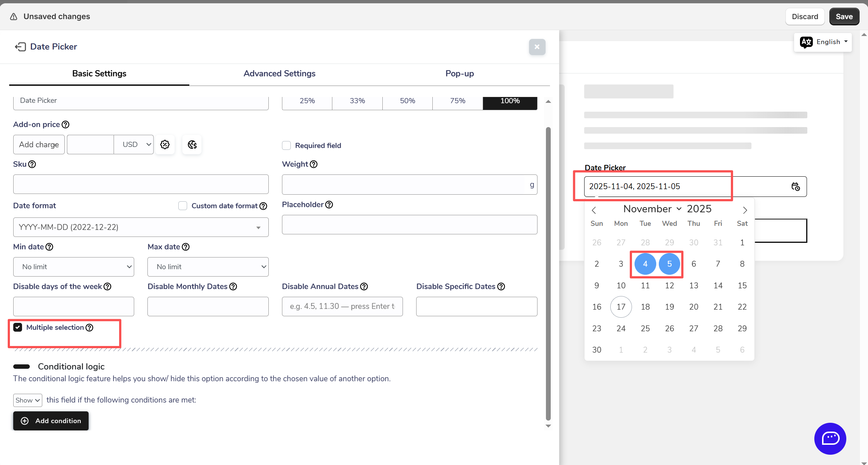Click the calendar icon in date input
The height and width of the screenshot is (465, 868).
click(795, 187)
